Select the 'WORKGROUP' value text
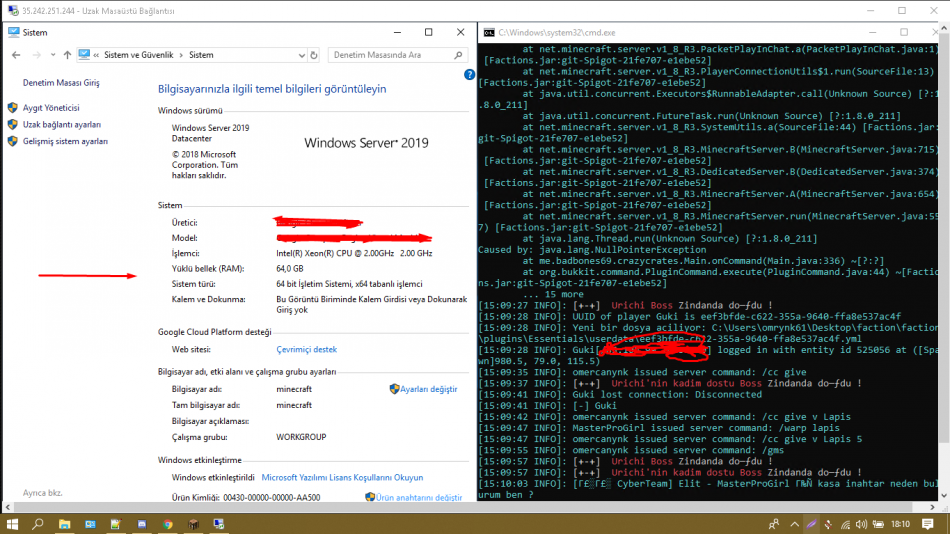The height and width of the screenshot is (534, 950). [301, 437]
